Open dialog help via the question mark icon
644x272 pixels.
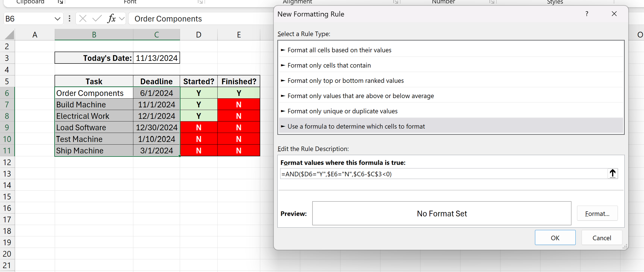click(587, 14)
